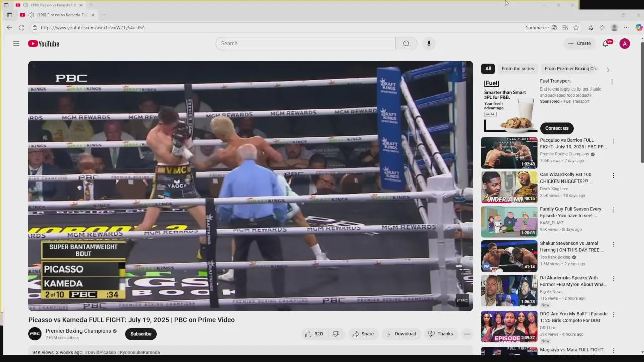
Task: Open options for the Fuel Transport ad
Action: (x=612, y=82)
